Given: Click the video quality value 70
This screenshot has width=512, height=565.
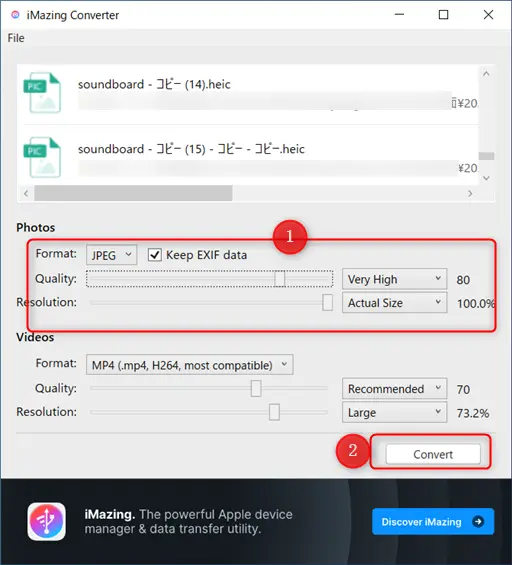Looking at the screenshot, I should click(x=463, y=390).
